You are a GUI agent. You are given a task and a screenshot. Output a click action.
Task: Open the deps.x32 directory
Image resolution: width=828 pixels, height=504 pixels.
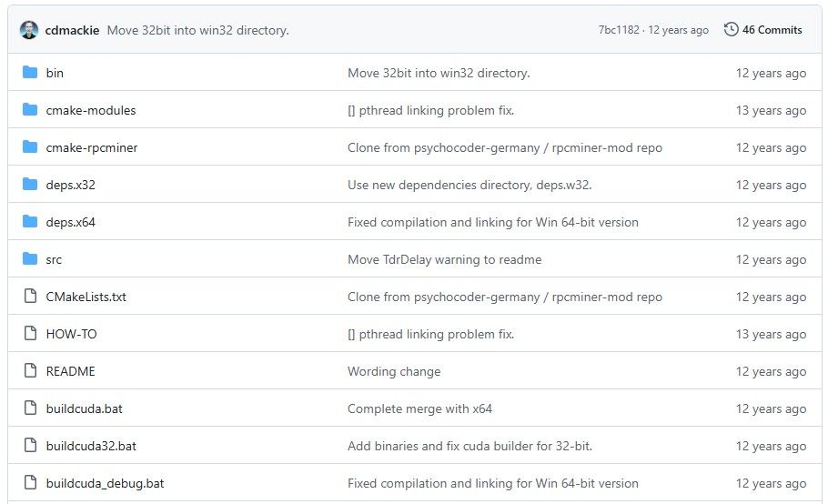coord(70,185)
